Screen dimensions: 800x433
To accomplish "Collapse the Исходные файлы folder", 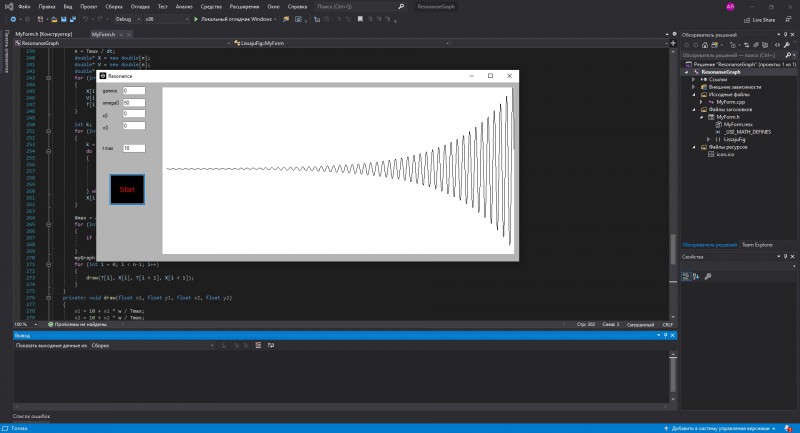I will pos(693,95).
